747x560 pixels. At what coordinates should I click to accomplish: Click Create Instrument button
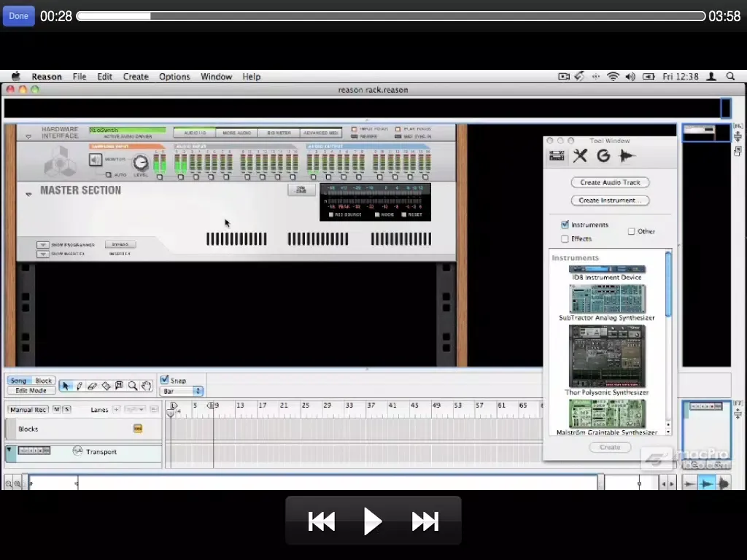pyautogui.click(x=610, y=201)
